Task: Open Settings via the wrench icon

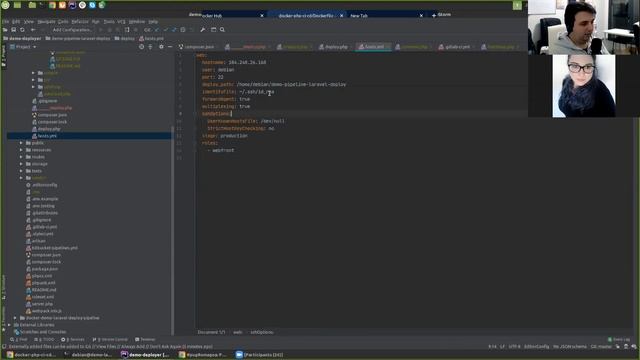Action: pos(203,30)
